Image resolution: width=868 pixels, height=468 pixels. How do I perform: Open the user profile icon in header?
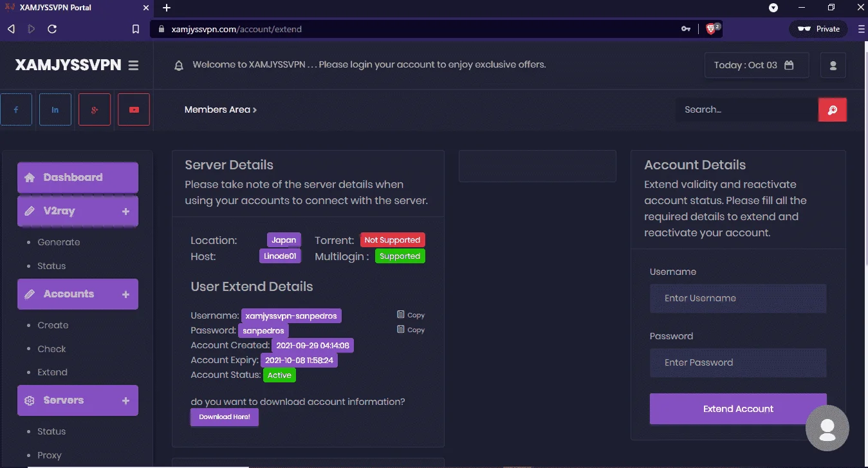coord(833,65)
